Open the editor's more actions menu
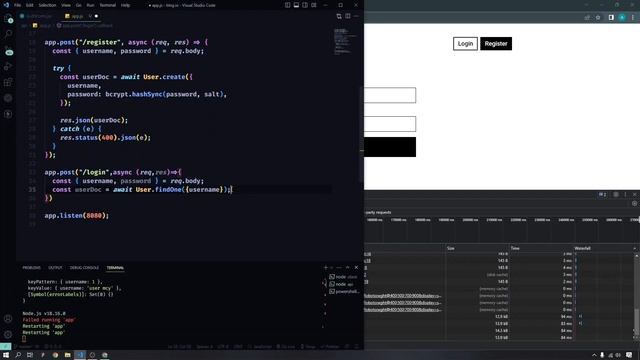640x360 pixels. (x=356, y=16)
